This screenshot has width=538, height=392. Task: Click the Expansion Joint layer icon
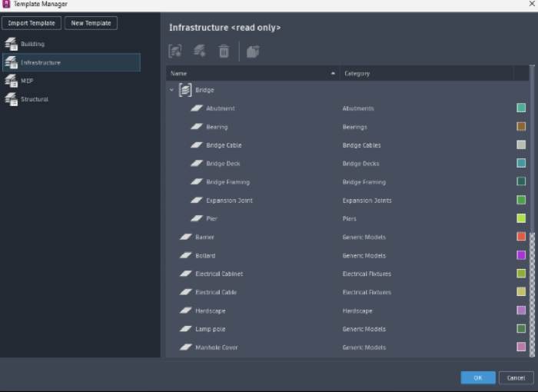click(197, 200)
